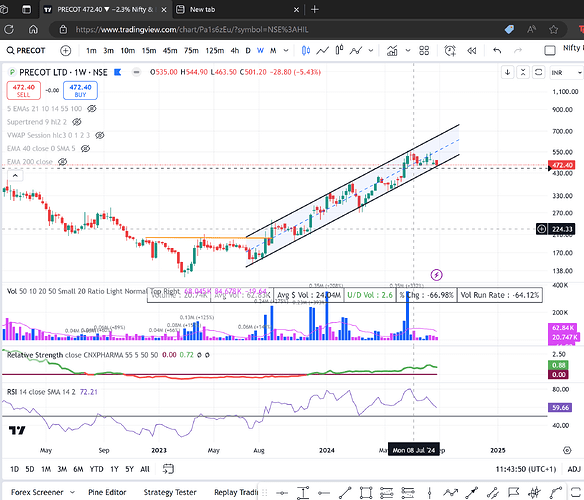Open the Pine Editor tab

(x=107, y=492)
